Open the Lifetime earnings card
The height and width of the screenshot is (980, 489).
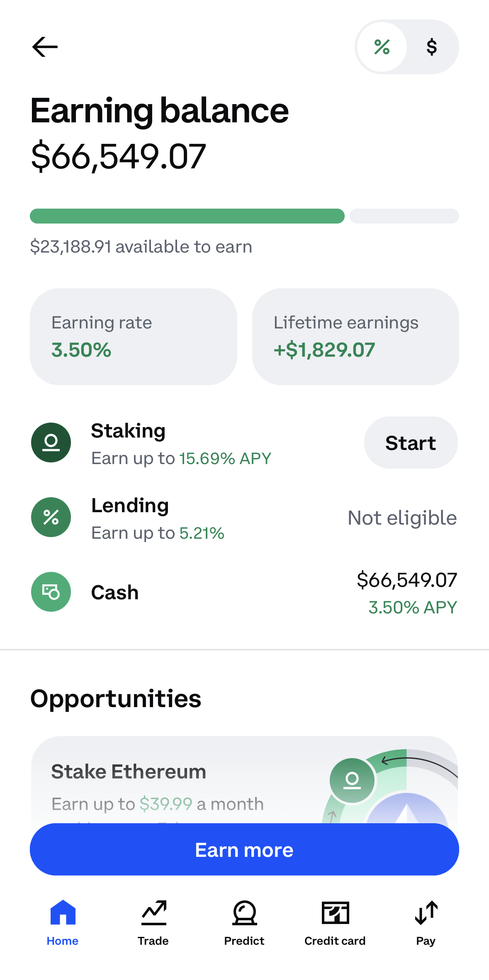click(x=355, y=337)
